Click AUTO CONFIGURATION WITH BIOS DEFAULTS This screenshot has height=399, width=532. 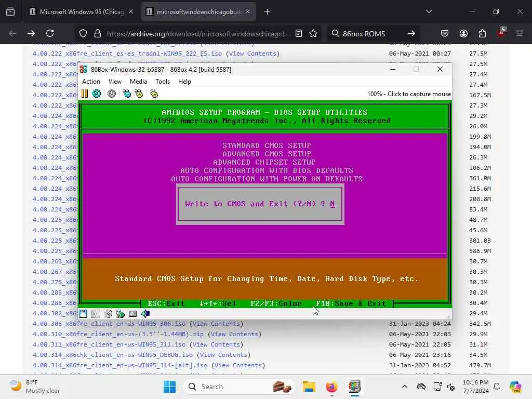(267, 170)
